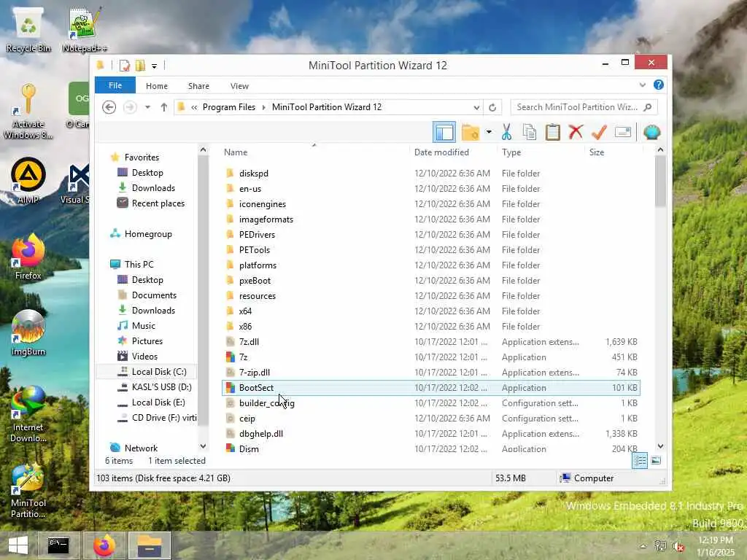Open the Share ribbon tab
Image resolution: width=747 pixels, height=560 pixels.
coord(198,86)
